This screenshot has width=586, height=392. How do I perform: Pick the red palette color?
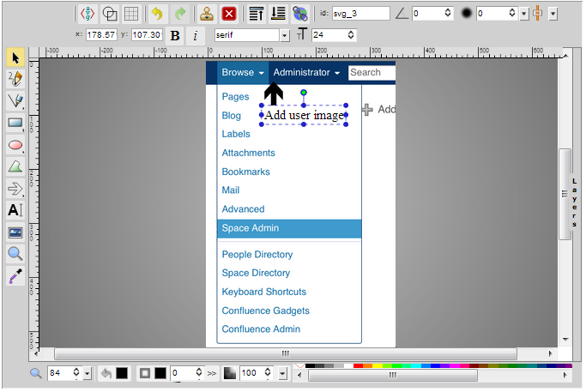click(358, 366)
